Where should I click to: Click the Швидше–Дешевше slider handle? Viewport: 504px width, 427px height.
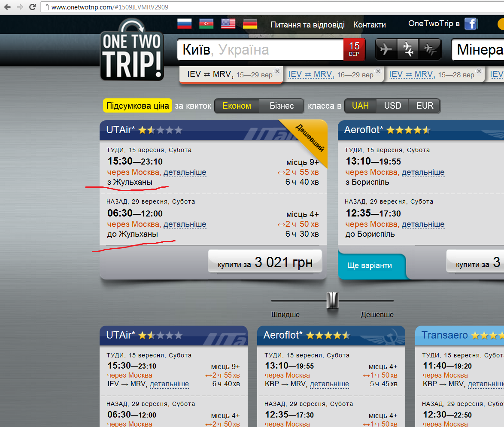(332, 300)
